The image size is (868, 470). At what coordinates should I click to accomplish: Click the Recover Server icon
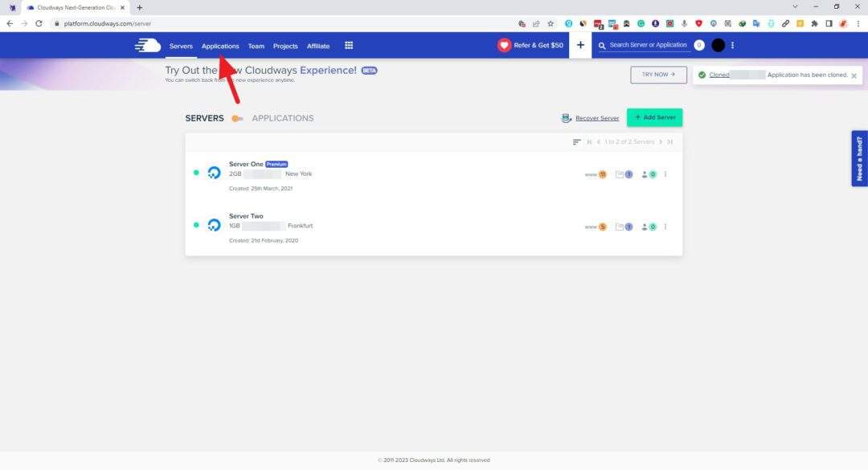(567, 118)
